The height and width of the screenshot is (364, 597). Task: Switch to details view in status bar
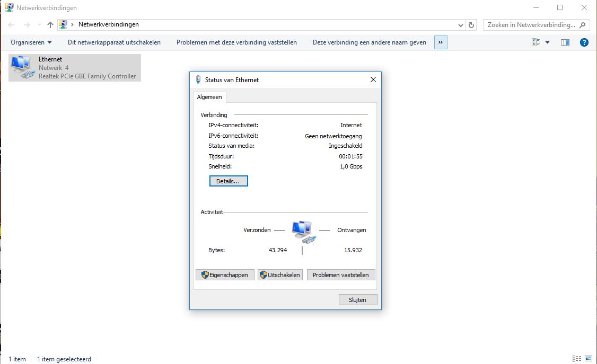[x=577, y=358]
